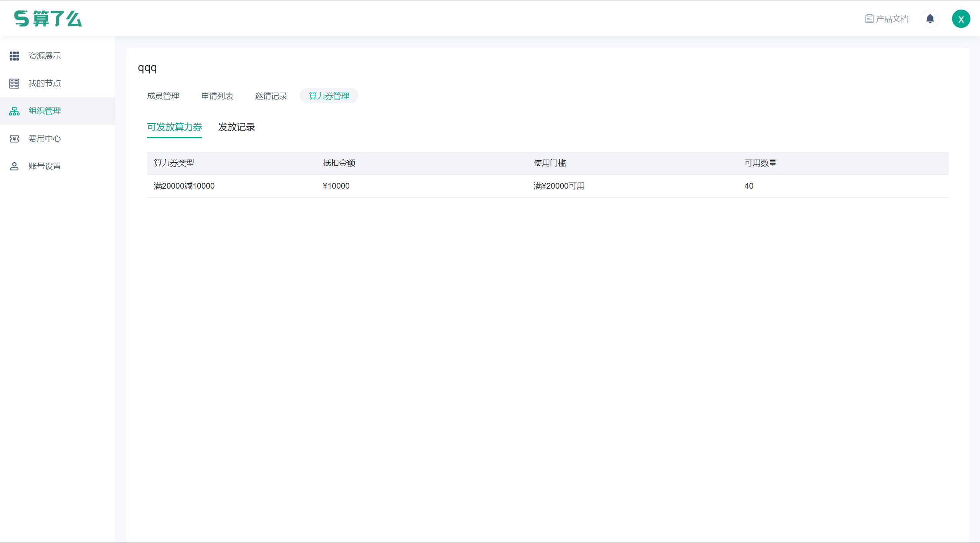Image resolution: width=980 pixels, height=543 pixels.
Task: Select the 可发放算力券 sub-tab
Action: tap(175, 127)
